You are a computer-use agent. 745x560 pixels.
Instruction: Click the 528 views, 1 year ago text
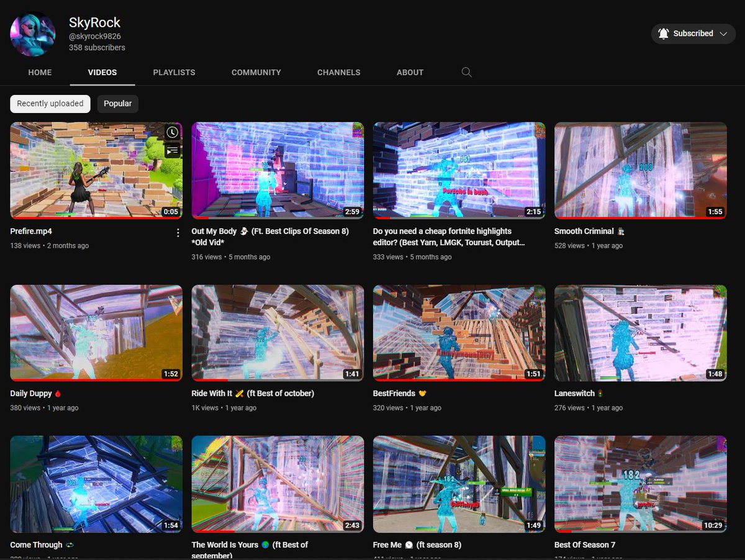[x=589, y=246]
